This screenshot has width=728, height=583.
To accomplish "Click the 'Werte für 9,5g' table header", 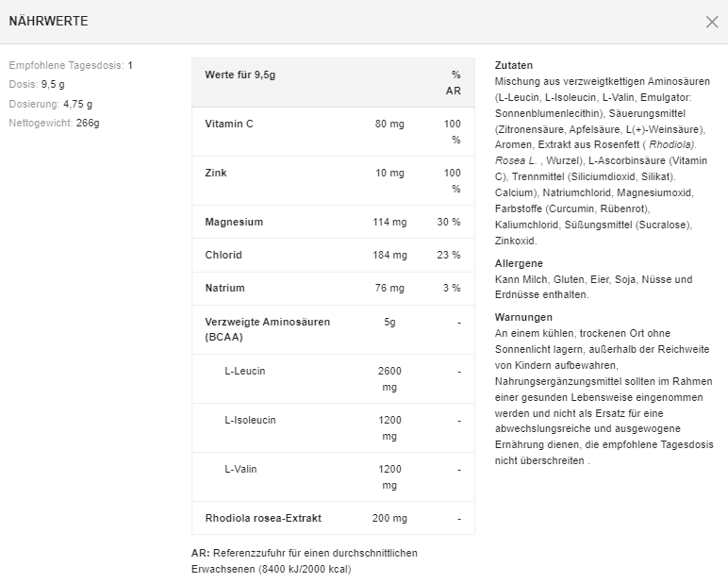I will tap(240, 75).
